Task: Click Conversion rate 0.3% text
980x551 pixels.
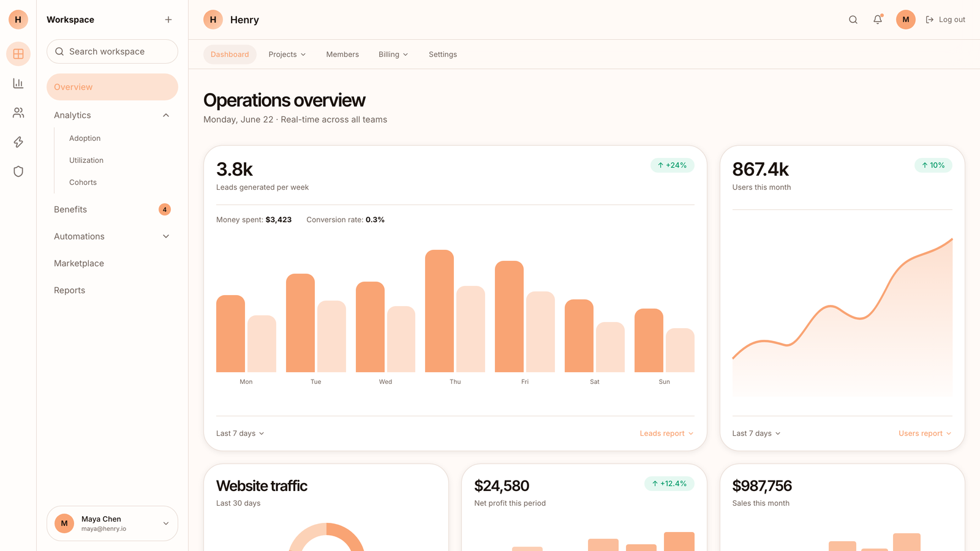Action: pos(345,220)
